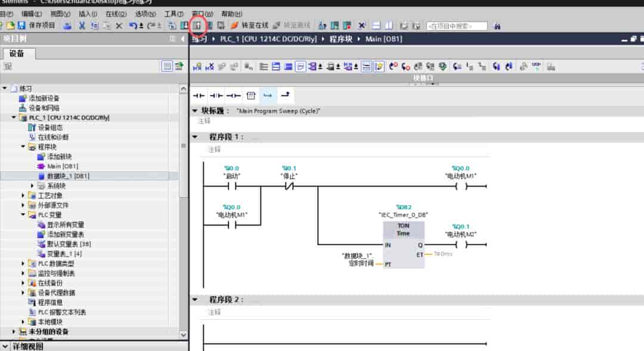This screenshot has height=351, width=644.
Task: Click 程序块 in editor breadcrumb
Action: coord(341,39)
